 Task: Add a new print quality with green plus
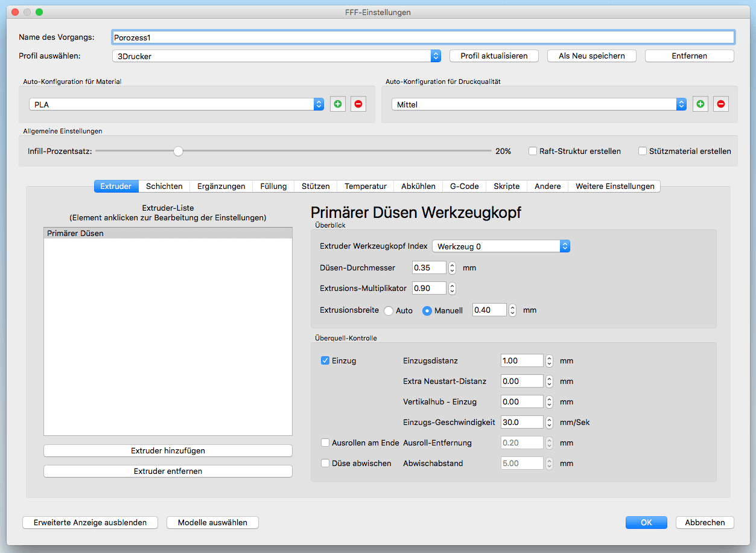click(x=700, y=104)
